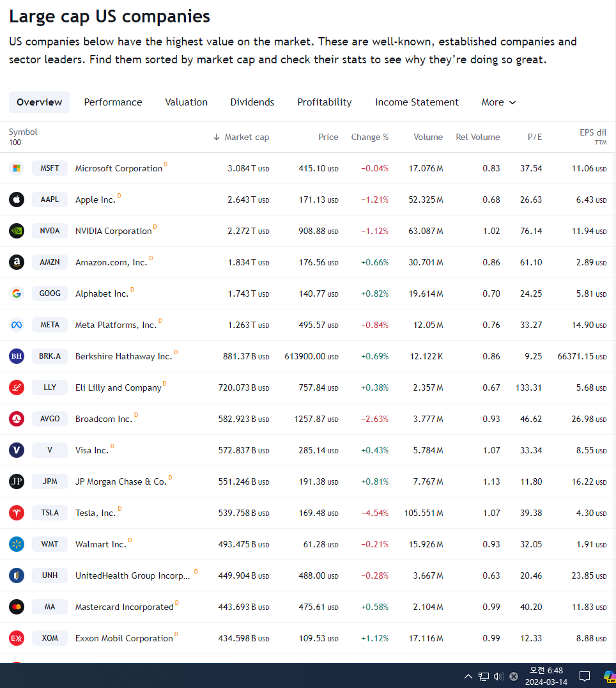
Task: Open the NVDA ticker link
Action: click(50, 231)
